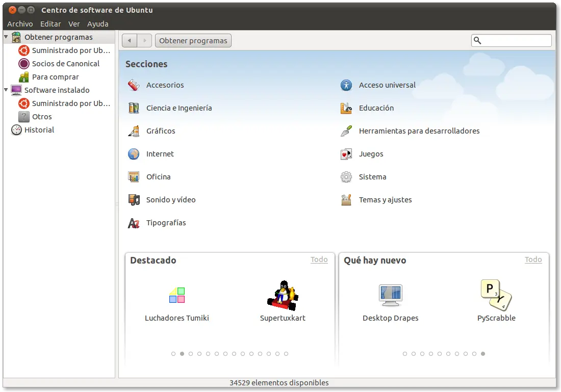Open the Oficina section icon
The image size is (561, 392).
(134, 177)
